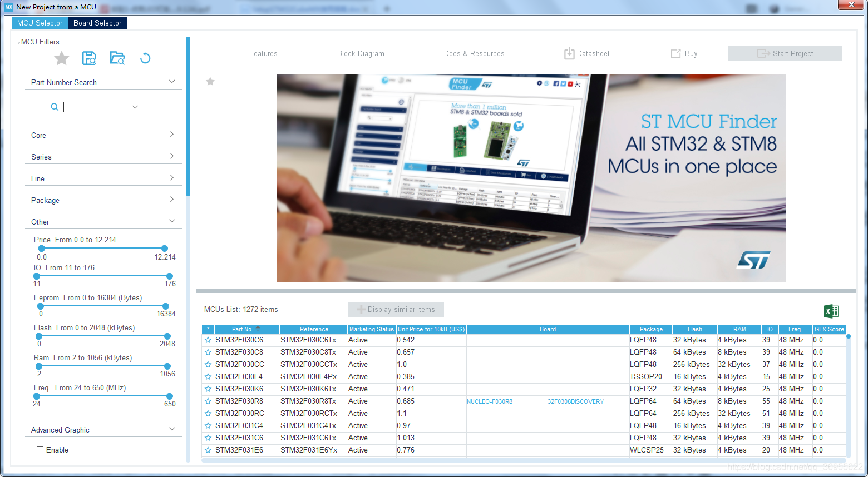
Task: Sort by Package column header
Action: [651, 329]
